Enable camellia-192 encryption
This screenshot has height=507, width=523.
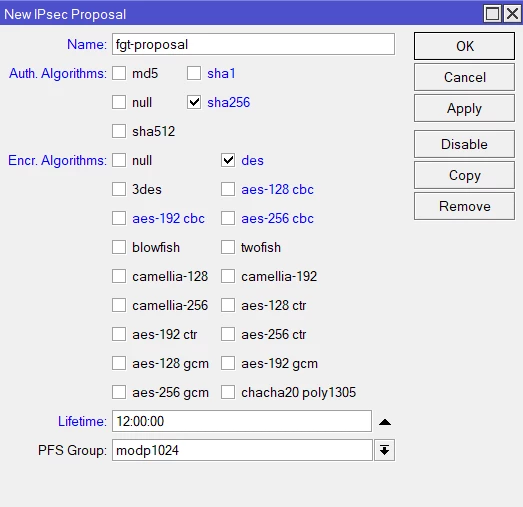point(228,276)
